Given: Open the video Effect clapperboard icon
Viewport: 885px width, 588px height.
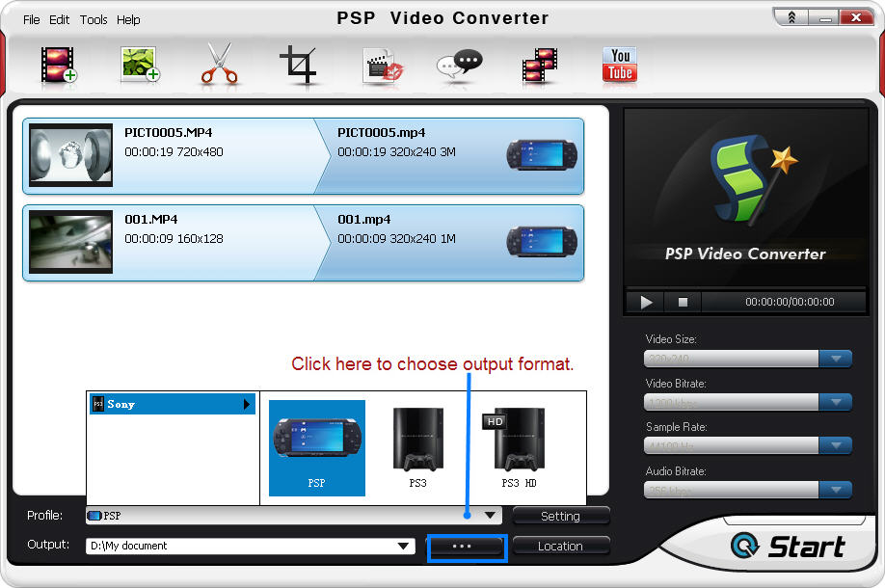Looking at the screenshot, I should coord(382,67).
